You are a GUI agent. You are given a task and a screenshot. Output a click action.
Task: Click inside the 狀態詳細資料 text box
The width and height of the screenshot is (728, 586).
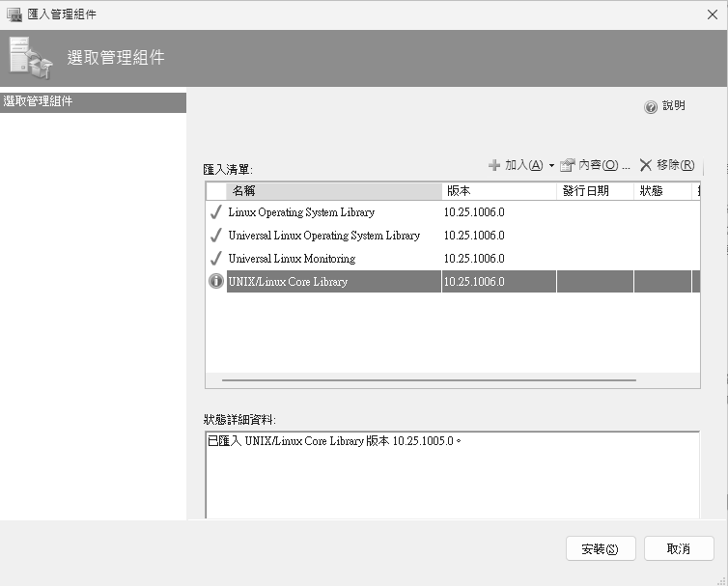452,475
